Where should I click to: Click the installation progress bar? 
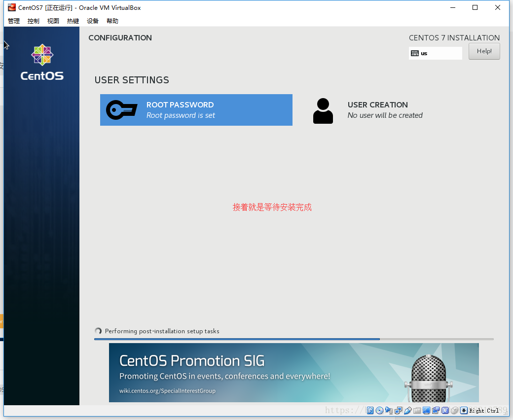[294, 339]
